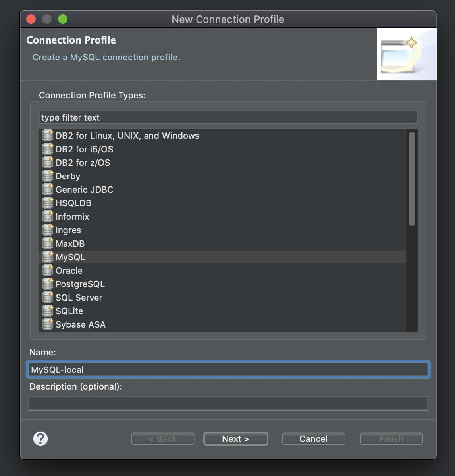Screen dimensions: 455x476
Task: Select Generic JDBC profile type
Action: tap(223, 190)
